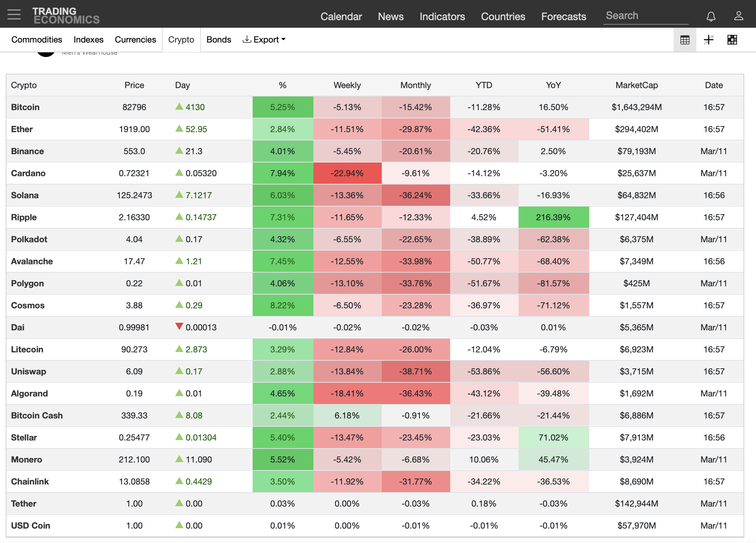
Task: Click Cosmos 8.22% daily change cell
Action: [283, 305]
